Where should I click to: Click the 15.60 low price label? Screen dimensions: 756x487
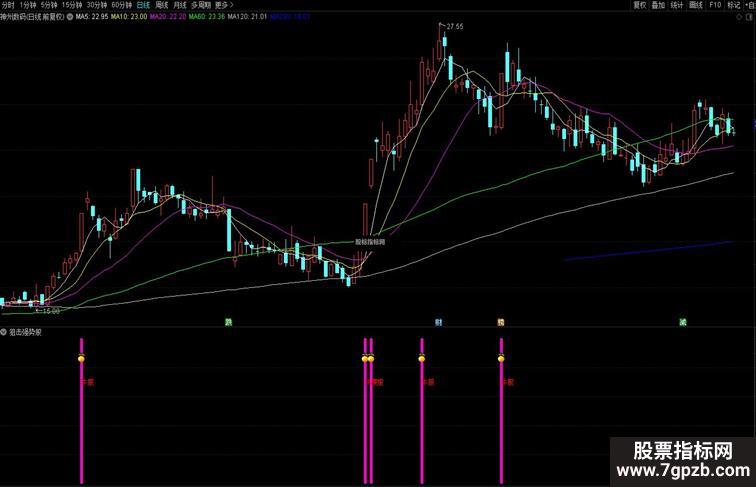pyautogui.click(x=51, y=311)
